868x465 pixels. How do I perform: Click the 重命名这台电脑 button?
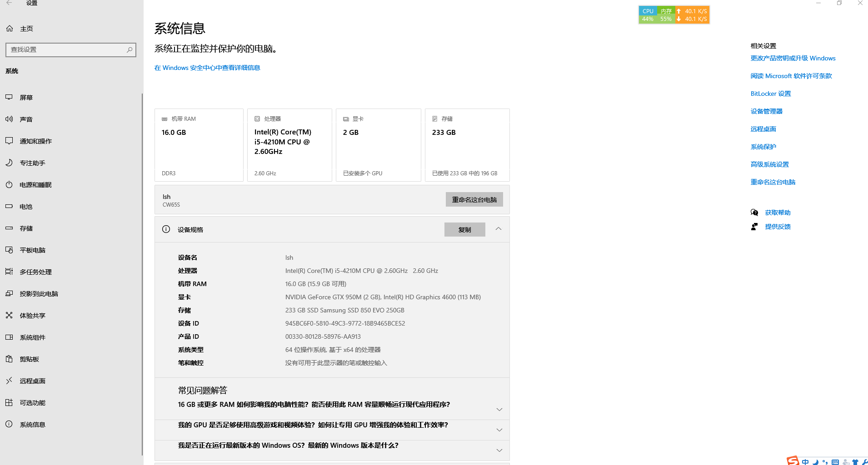(474, 199)
